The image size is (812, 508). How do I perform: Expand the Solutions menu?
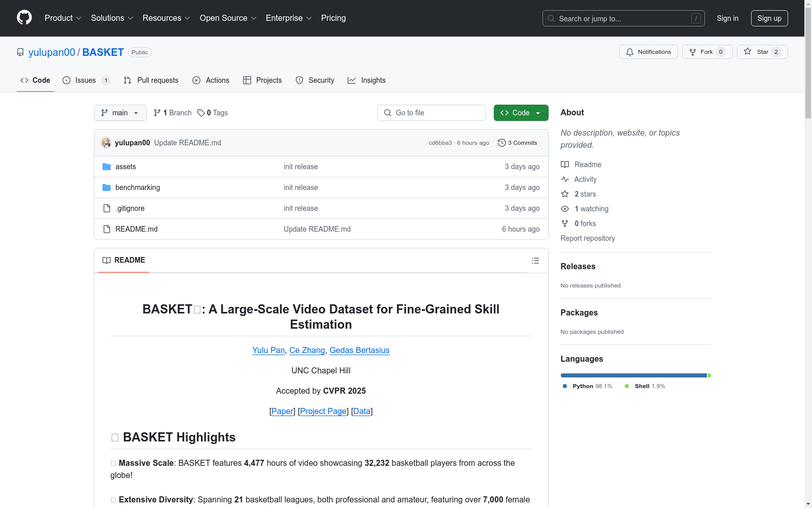tap(112, 18)
